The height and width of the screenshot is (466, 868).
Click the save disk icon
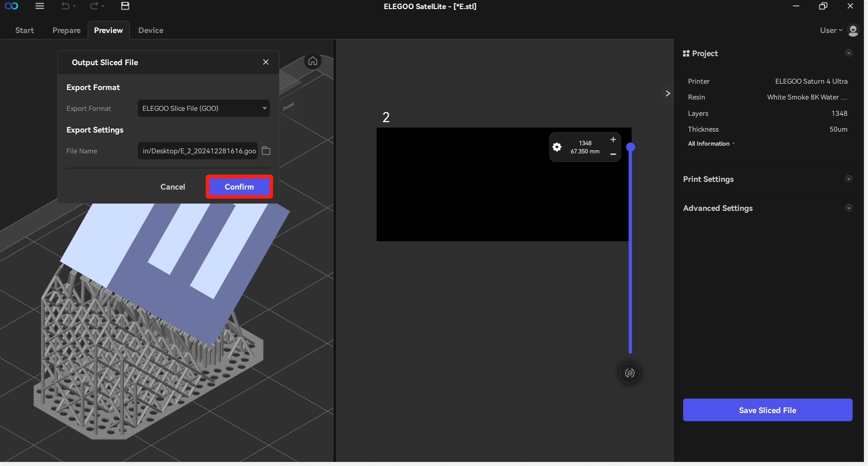(125, 6)
